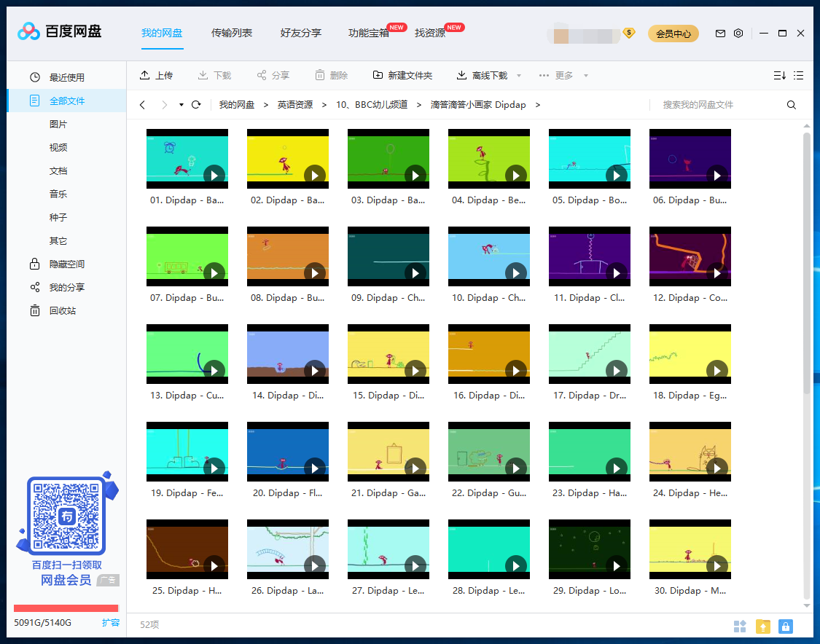The image size is (820, 644).
Task: Filter by 其它 category
Action: pyautogui.click(x=58, y=240)
